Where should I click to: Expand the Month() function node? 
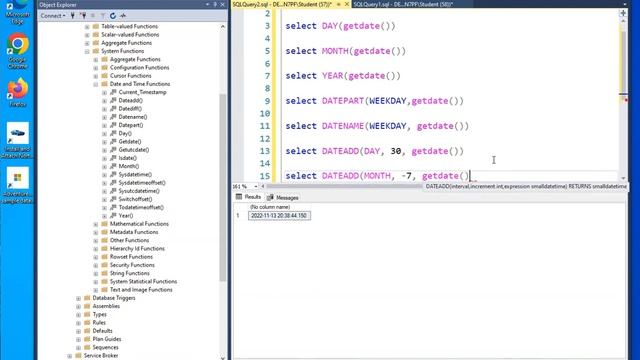[x=104, y=167]
